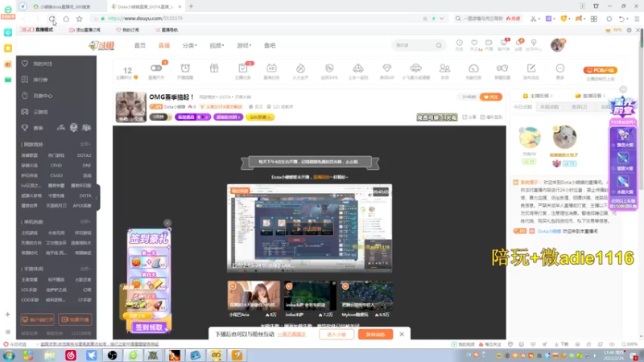This screenshot has height=362, width=644.
Task: Open the 主播投稿 link
Action: point(539,96)
